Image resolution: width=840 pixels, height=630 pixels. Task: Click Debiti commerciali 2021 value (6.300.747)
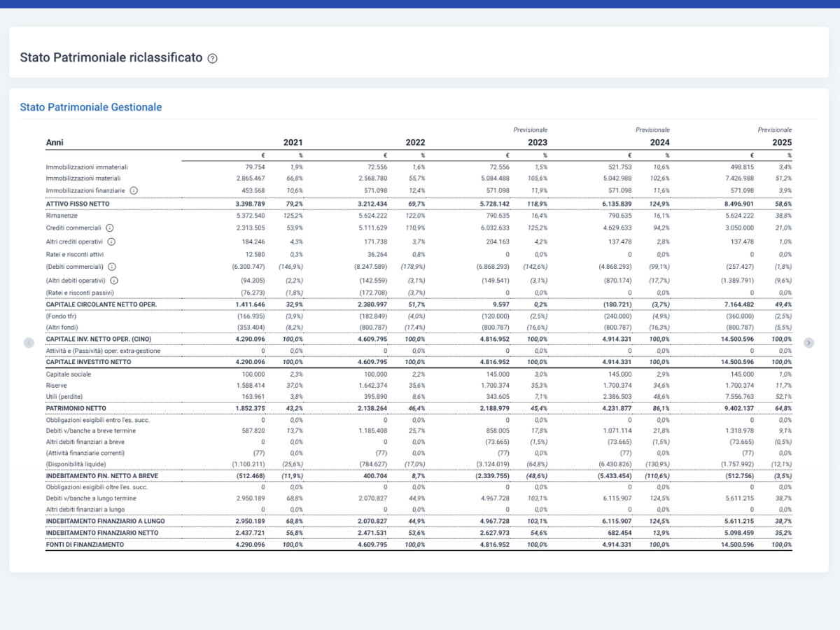[x=248, y=267]
